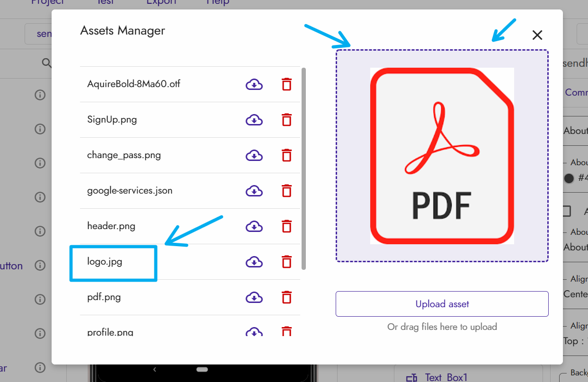Screen dimensions: 588x382
Task: Delete the change_pass.png asset
Action: coord(286,155)
